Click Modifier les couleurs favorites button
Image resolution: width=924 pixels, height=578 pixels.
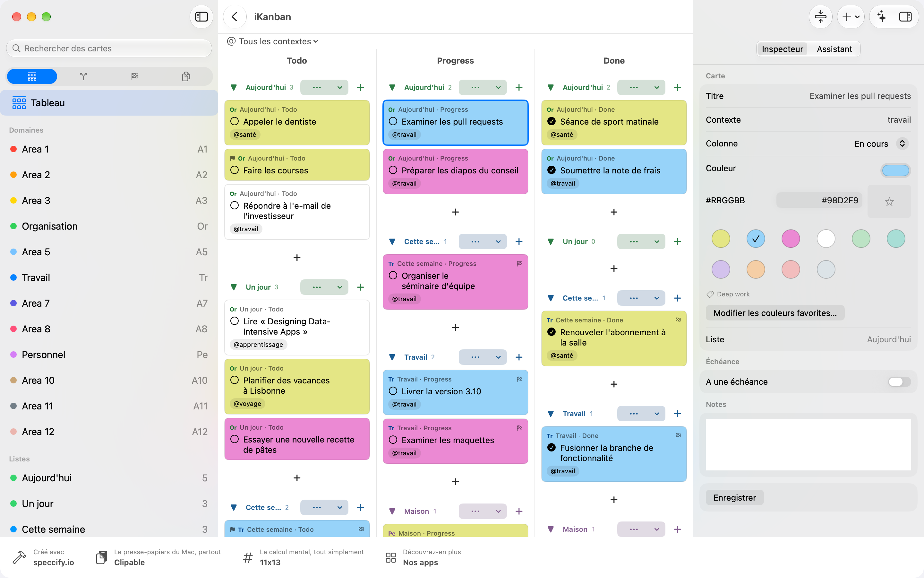pyautogui.click(x=775, y=313)
